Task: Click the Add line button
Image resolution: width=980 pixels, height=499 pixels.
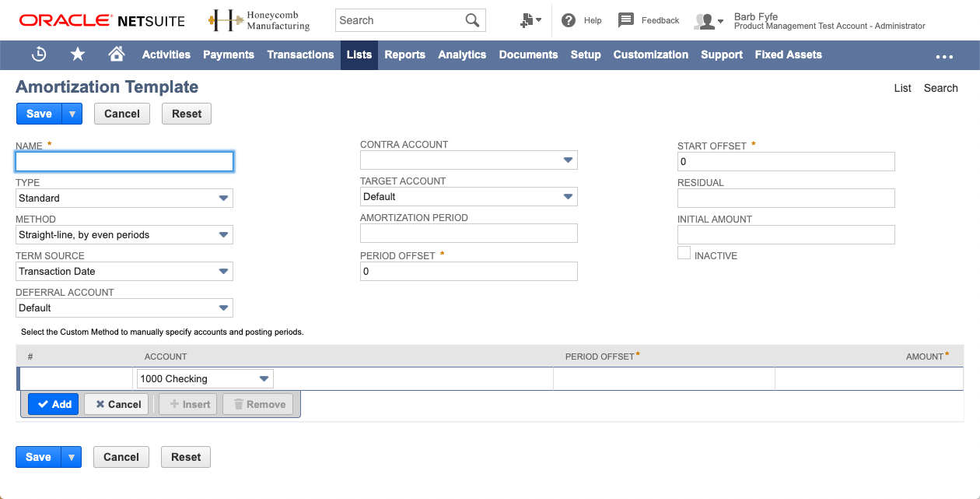Action: click(54, 404)
